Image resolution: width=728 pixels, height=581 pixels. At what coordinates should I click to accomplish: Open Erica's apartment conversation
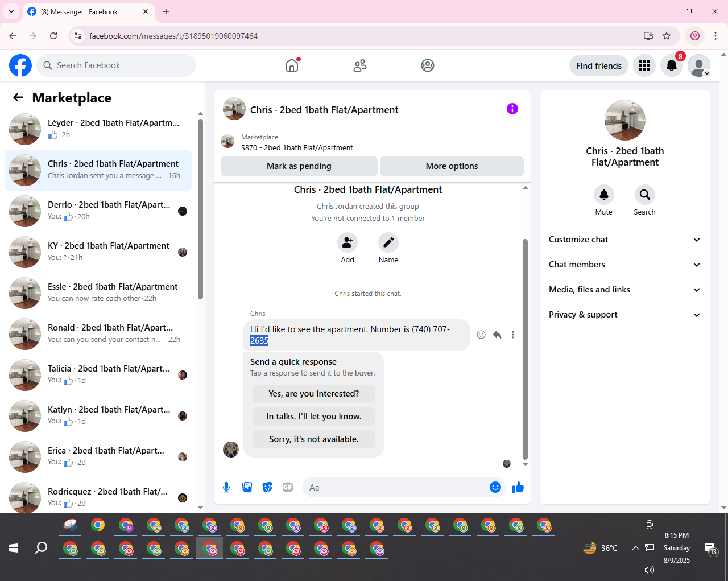pos(98,457)
